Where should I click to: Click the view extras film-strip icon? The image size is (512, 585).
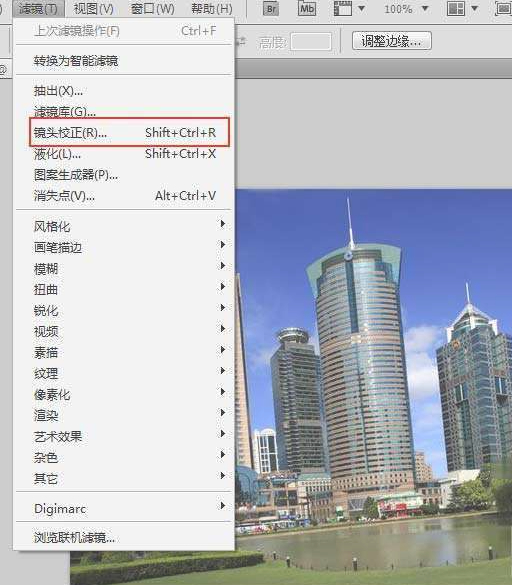pyautogui.click(x=343, y=8)
